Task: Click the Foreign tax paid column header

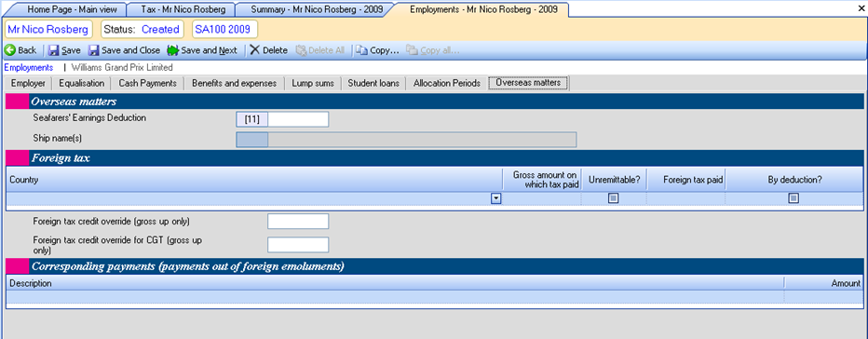Action: pos(686,180)
